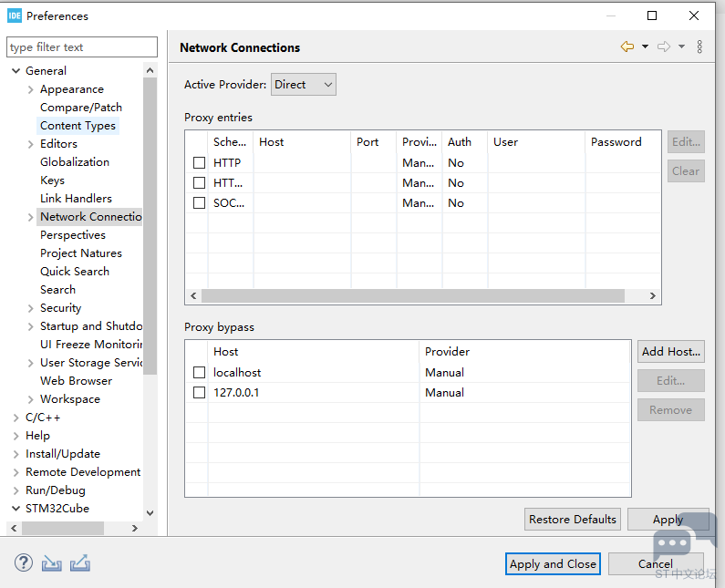Collapse the STM32Cube tree node
Screen dimensions: 725x588
[16, 509]
